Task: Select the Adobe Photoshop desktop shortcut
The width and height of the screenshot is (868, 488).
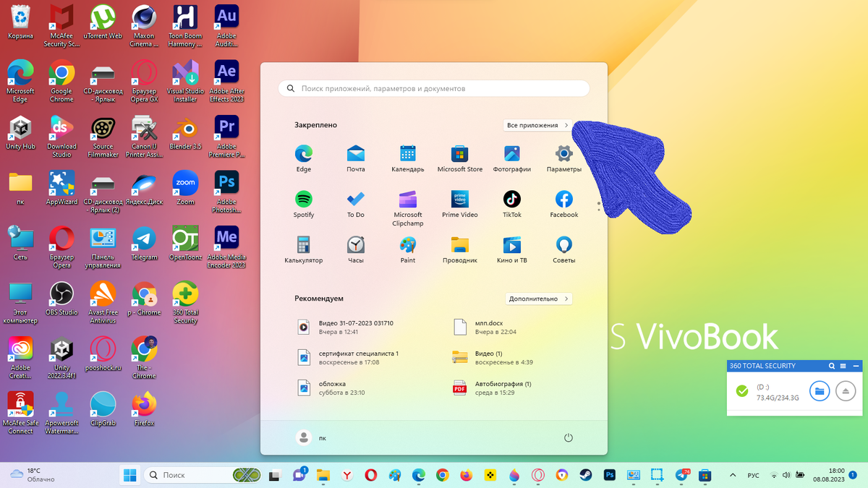Action: [227, 190]
